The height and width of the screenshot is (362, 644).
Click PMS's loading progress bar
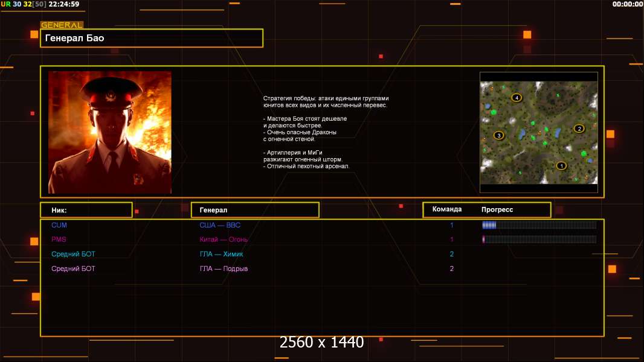[x=539, y=240]
